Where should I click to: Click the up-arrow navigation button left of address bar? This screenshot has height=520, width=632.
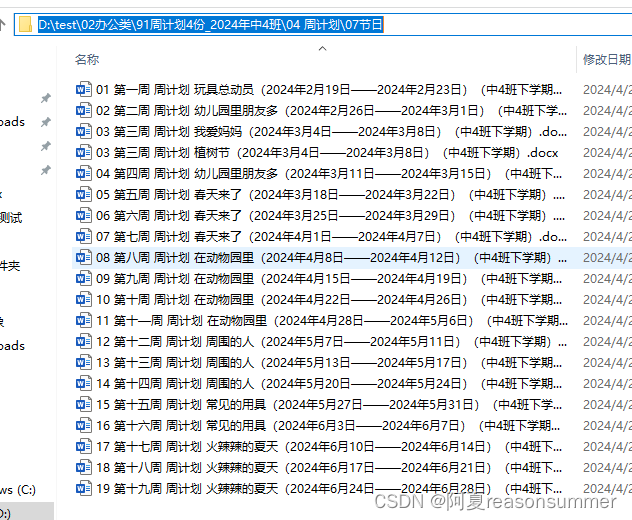click(x=2, y=25)
